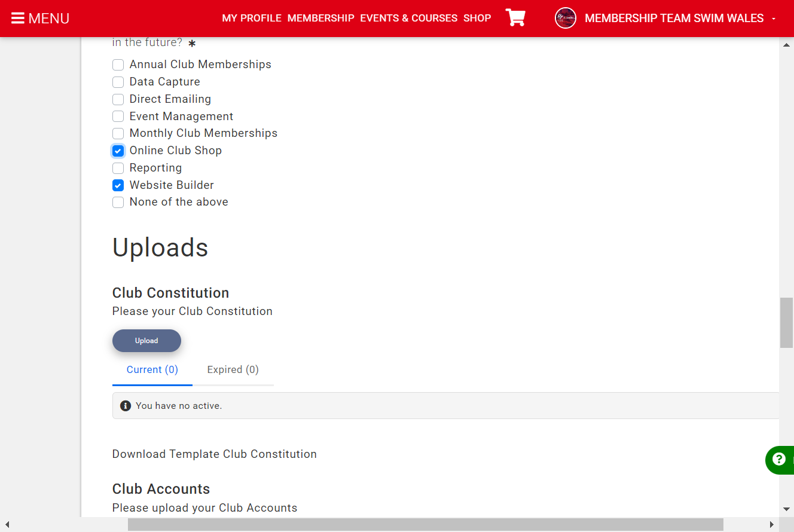Tick the Reporting checkbox
This screenshot has height=532, width=794.
(x=118, y=168)
